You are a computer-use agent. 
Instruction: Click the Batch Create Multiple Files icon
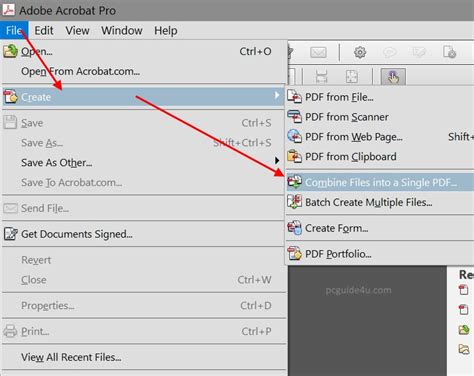click(295, 202)
